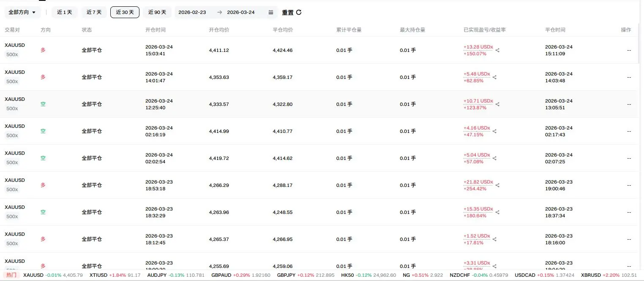Image resolution: width=644 pixels, height=281 pixels.
Task: Share the +4.16 USDx trade result
Action: coord(494,131)
